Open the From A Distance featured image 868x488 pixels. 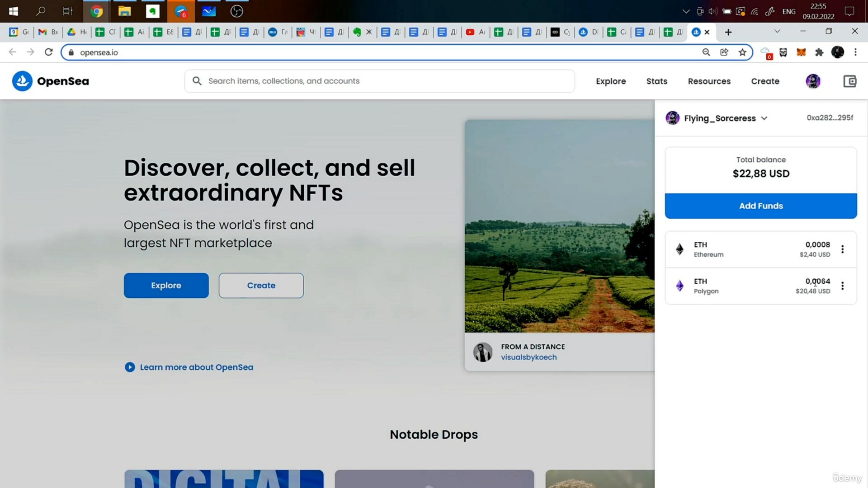click(x=560, y=226)
